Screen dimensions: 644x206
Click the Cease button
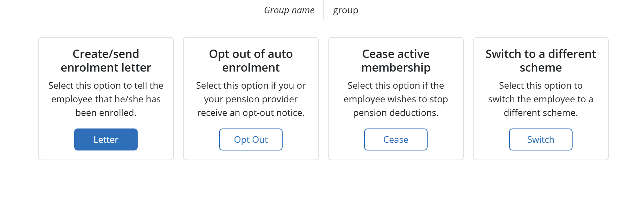[396, 140]
